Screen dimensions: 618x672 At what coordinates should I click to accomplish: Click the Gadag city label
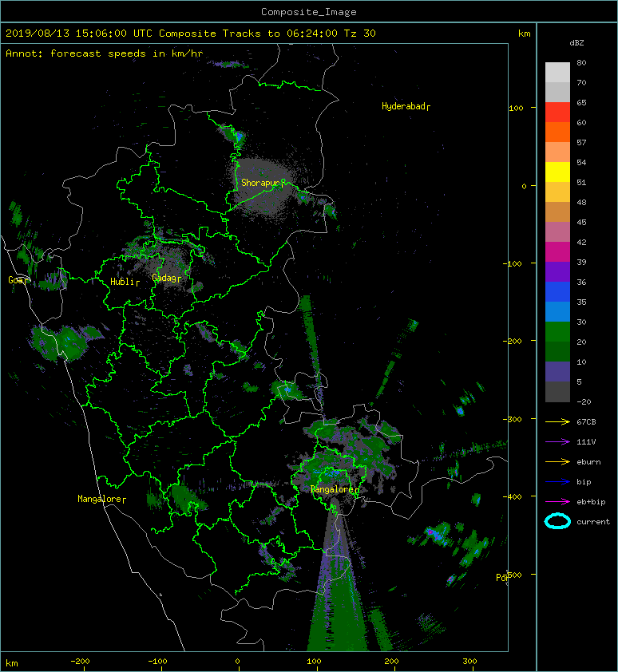[166, 278]
